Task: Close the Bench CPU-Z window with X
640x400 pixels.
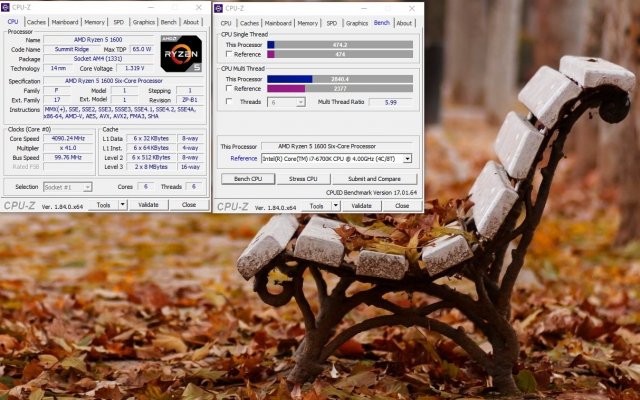Action: pos(412,8)
